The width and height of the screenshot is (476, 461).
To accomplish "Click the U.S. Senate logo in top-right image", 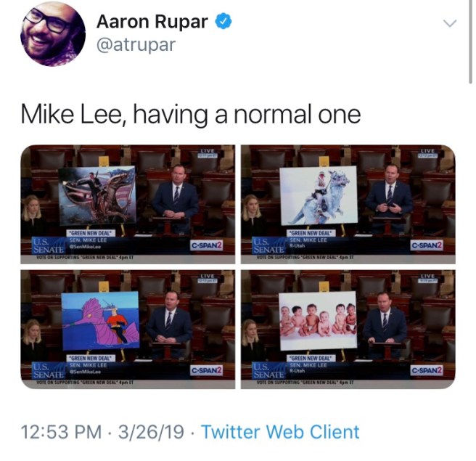I will tap(268, 246).
